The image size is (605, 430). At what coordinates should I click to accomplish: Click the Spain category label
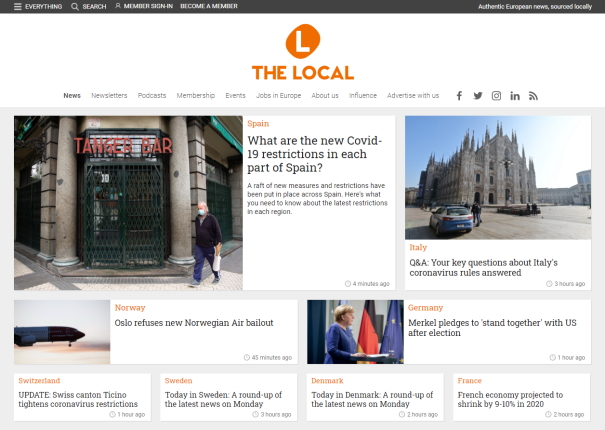pyautogui.click(x=258, y=124)
